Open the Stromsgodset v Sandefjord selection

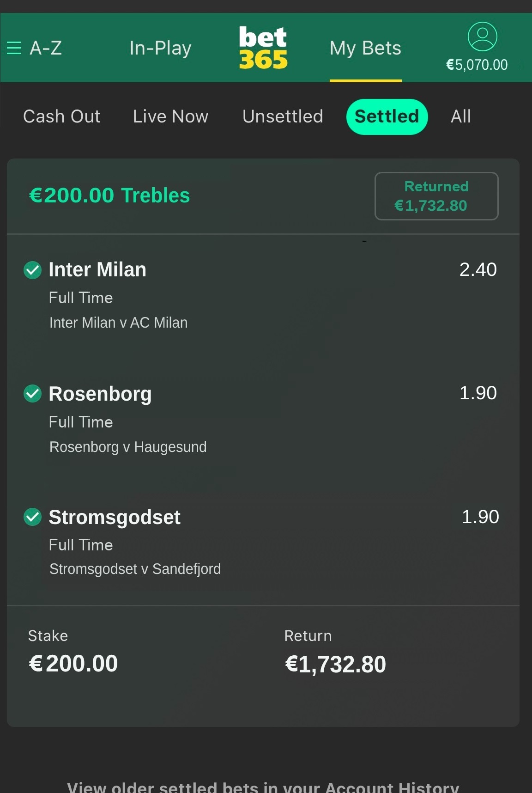135,569
